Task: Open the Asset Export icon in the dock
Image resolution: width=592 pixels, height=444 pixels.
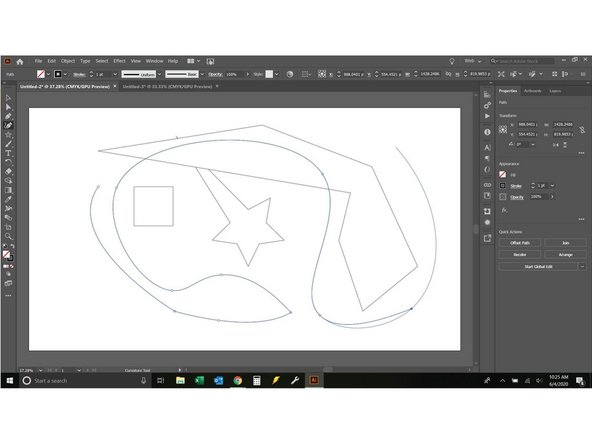Action: 487,238
